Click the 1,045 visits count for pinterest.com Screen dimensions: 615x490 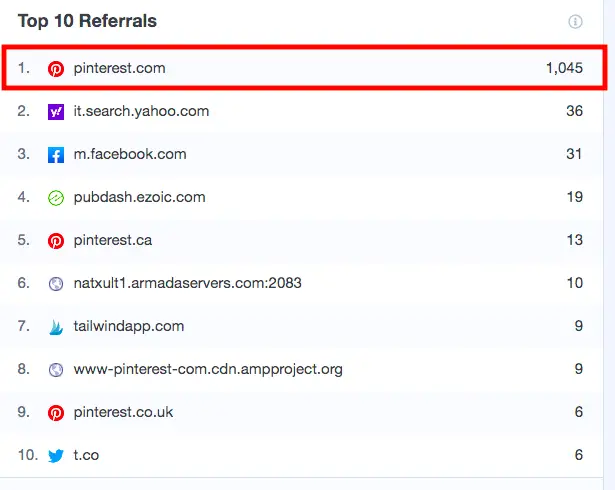564,68
